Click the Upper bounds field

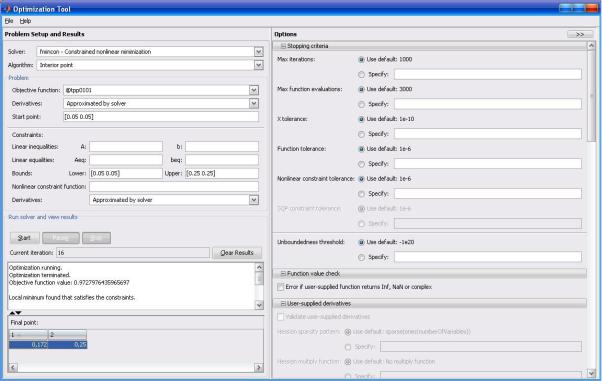pos(222,173)
